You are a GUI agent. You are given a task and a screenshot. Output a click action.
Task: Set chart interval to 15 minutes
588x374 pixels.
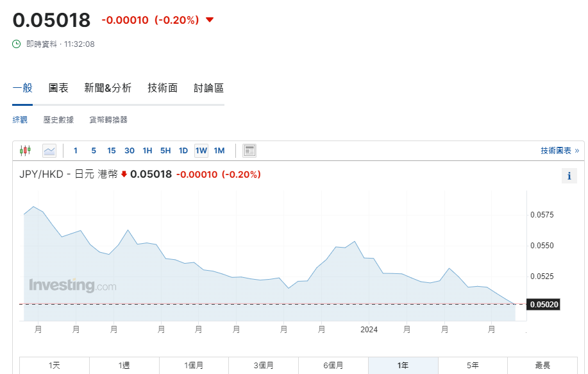pos(112,151)
